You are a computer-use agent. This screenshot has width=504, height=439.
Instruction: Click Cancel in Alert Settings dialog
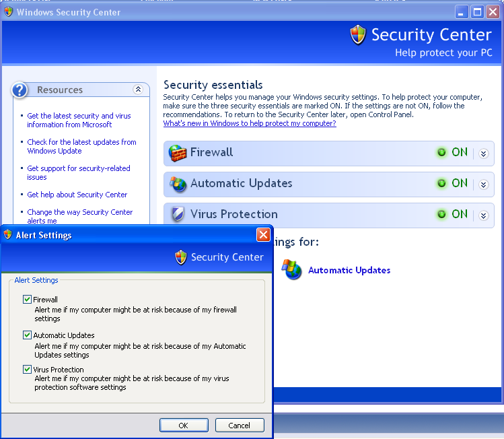(x=240, y=425)
